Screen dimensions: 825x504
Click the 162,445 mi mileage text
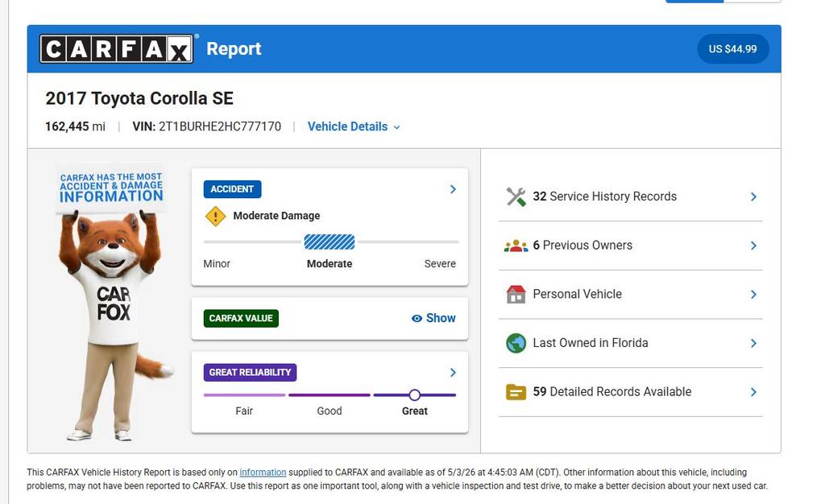75,126
